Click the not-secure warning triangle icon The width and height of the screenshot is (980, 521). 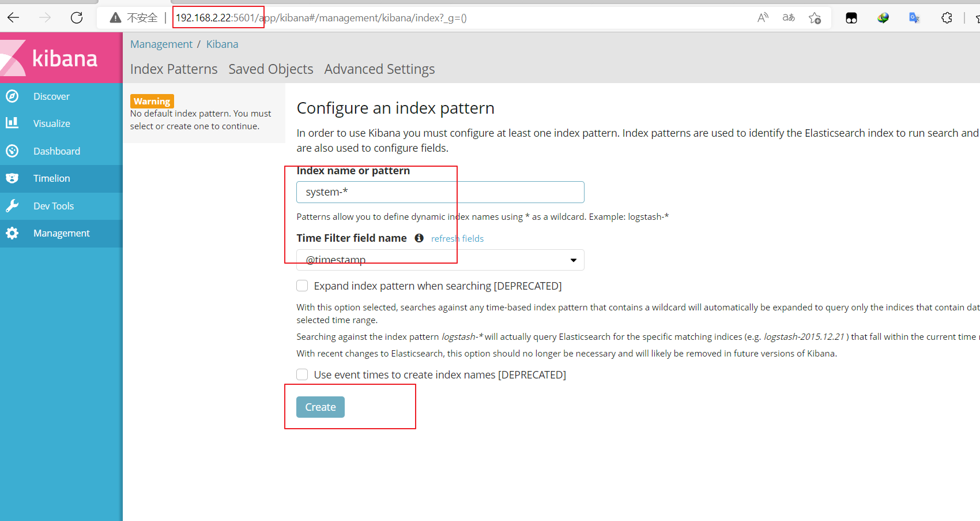pyautogui.click(x=115, y=18)
